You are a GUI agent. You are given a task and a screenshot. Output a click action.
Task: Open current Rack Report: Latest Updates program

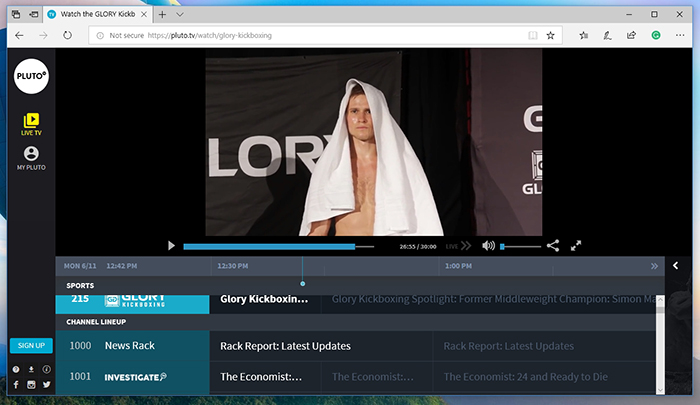point(321,346)
